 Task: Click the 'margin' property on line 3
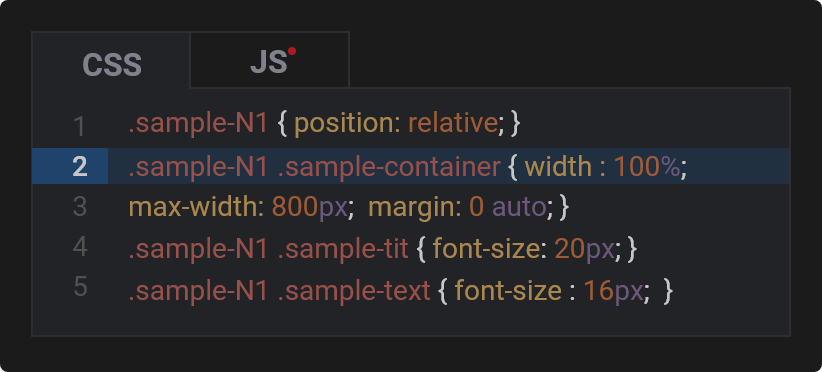click(411, 208)
